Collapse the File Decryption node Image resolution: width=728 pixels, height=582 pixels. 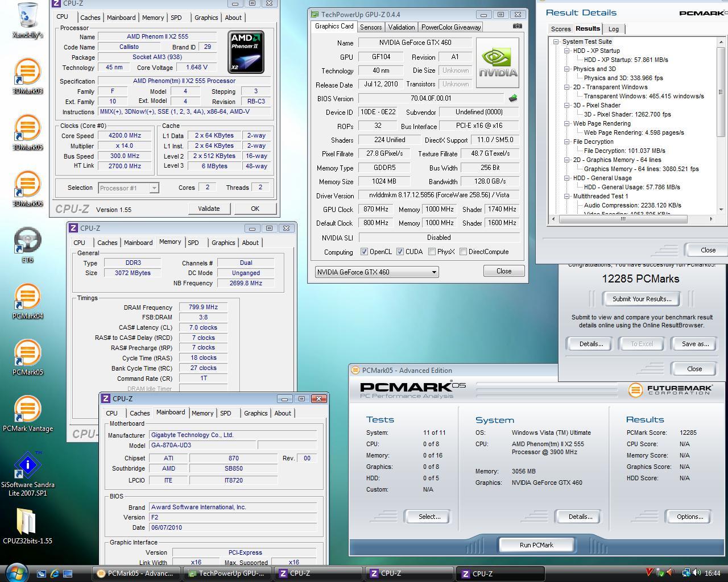pyautogui.click(x=567, y=142)
